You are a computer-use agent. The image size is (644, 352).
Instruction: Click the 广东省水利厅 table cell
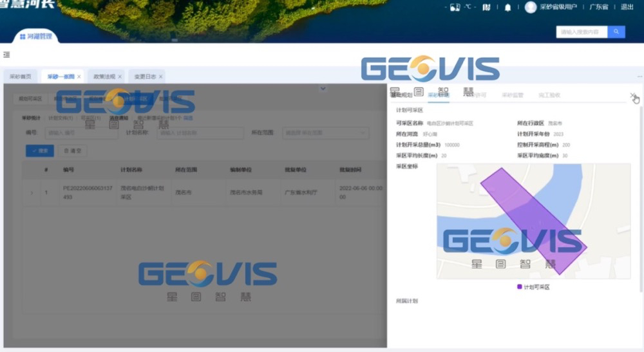pyautogui.click(x=301, y=192)
